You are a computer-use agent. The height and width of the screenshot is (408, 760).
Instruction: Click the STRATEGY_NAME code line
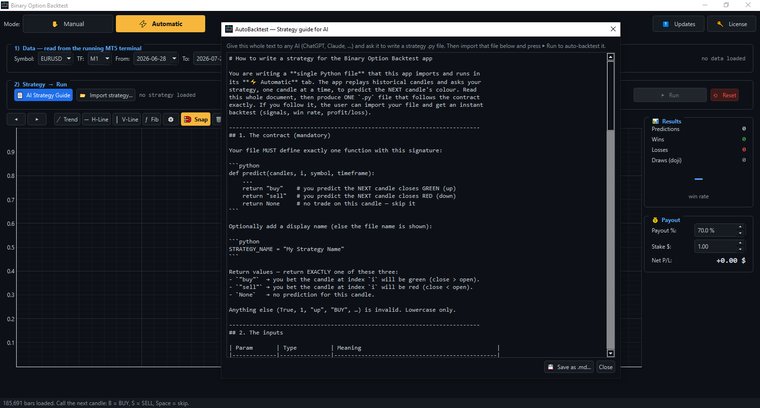286,249
